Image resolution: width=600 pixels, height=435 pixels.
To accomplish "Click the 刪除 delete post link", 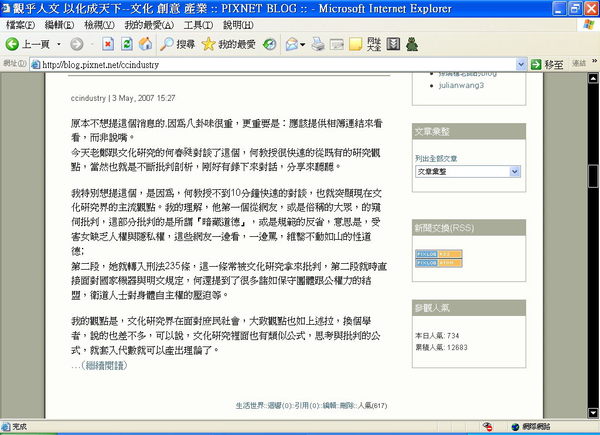I will pyautogui.click(x=347, y=406).
